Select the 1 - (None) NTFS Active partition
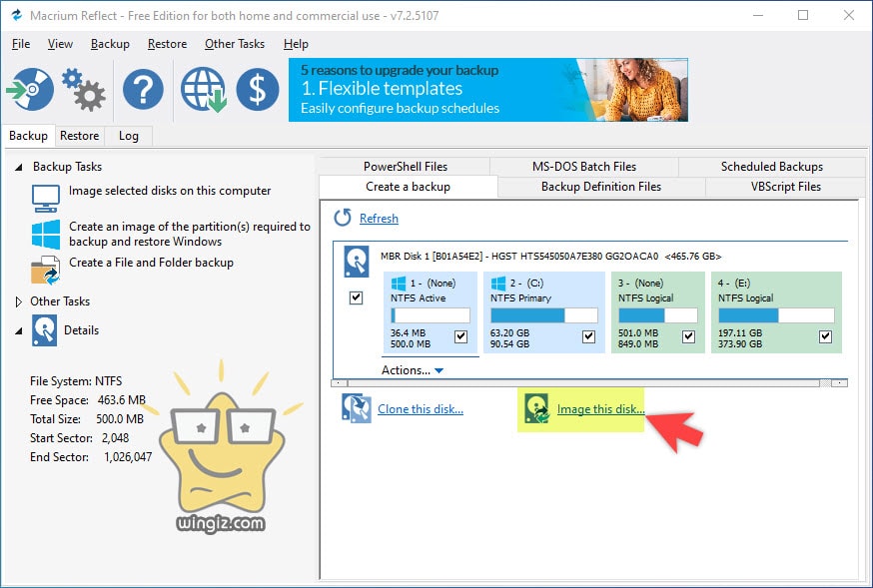Viewport: 873px width, 588px height. pyautogui.click(x=430, y=312)
